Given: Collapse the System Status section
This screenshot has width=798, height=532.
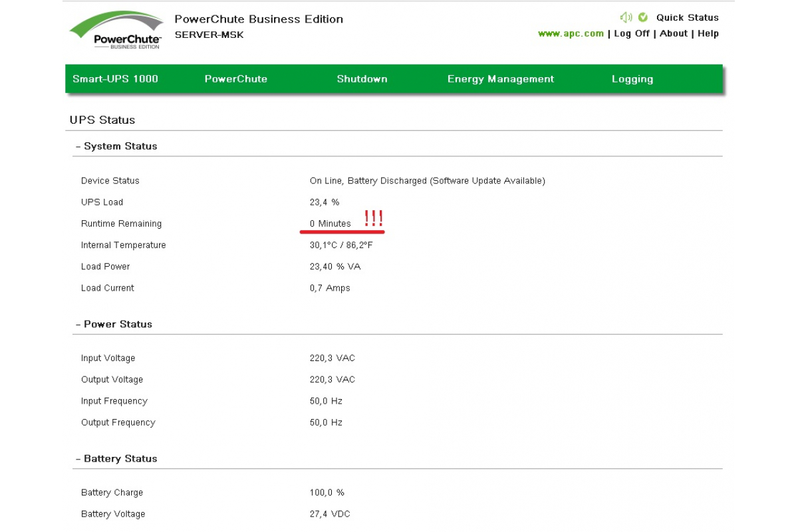Looking at the screenshot, I should click(x=116, y=146).
